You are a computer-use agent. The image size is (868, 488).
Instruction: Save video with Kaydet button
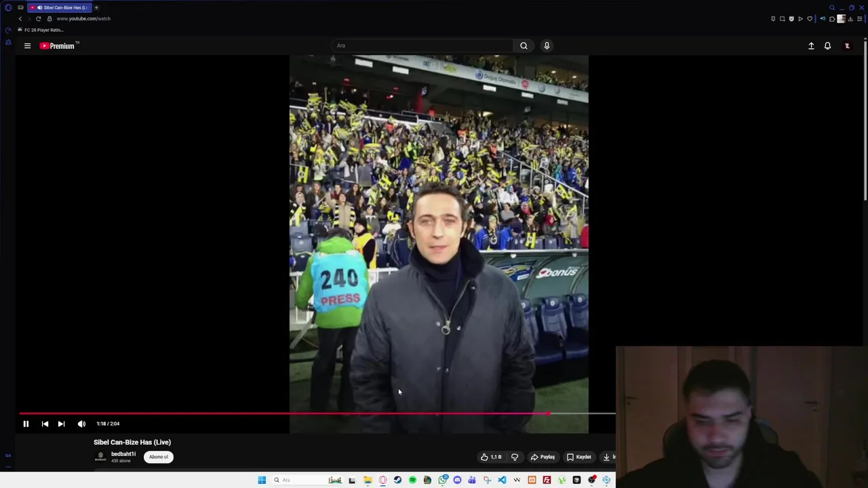pyautogui.click(x=579, y=457)
